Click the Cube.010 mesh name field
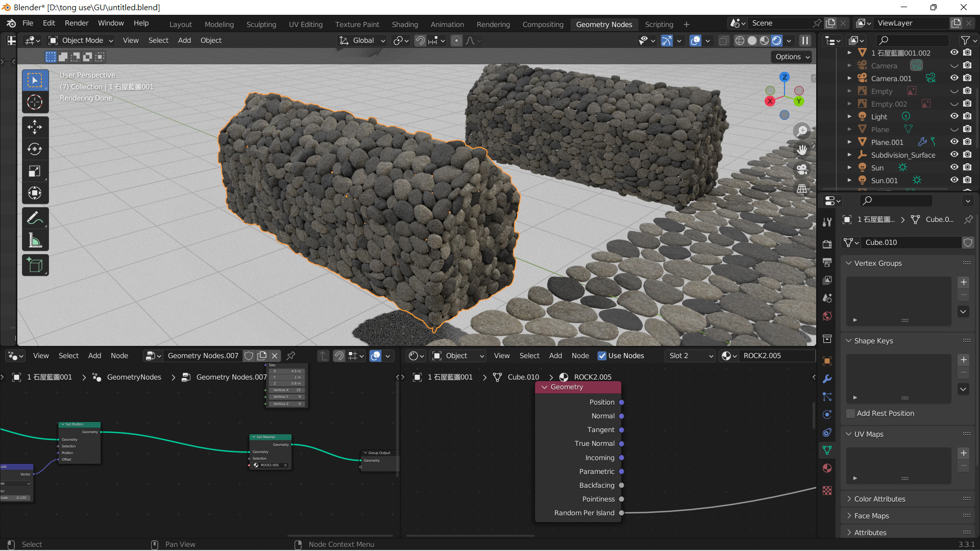 911,242
